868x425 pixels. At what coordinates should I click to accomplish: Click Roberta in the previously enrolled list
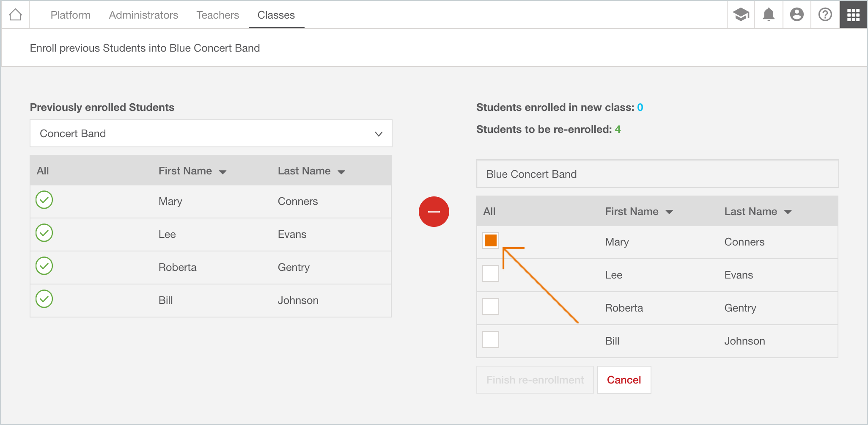pos(178,268)
